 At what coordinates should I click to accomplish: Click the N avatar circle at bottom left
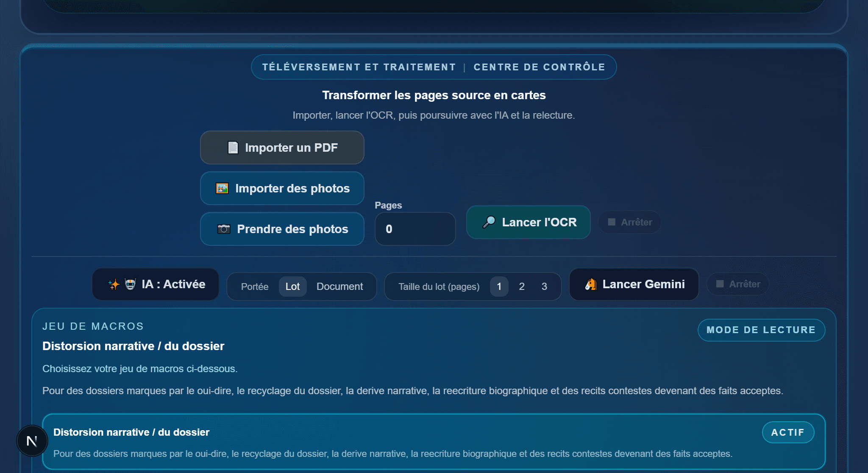pos(32,441)
